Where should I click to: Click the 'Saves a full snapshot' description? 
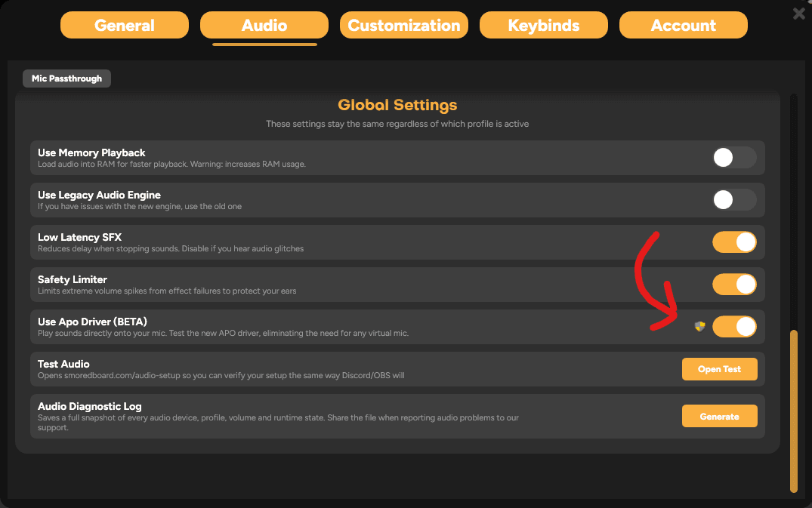pyautogui.click(x=278, y=423)
